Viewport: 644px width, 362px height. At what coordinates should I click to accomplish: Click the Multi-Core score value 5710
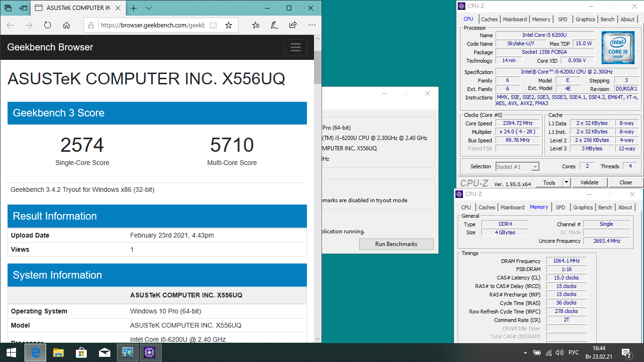coord(232,145)
